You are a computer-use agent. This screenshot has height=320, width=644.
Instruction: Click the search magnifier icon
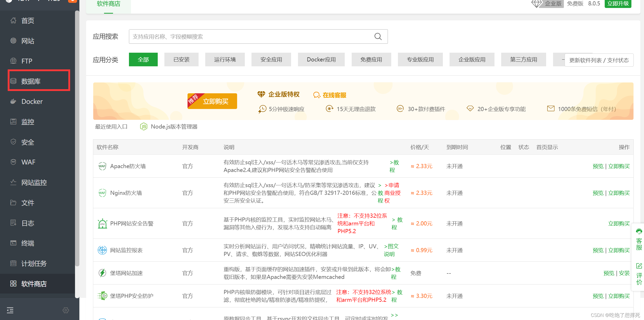(378, 36)
